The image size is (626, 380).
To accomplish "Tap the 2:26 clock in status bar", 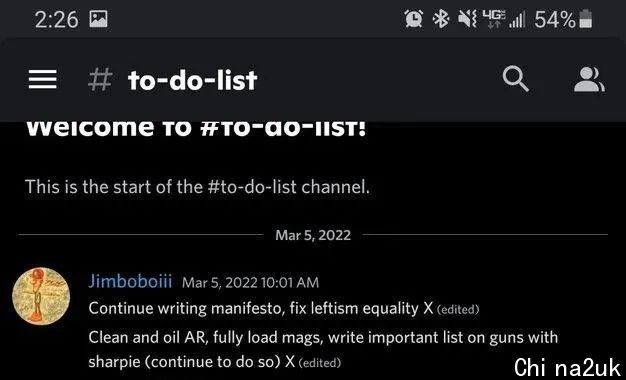I will click(56, 19).
